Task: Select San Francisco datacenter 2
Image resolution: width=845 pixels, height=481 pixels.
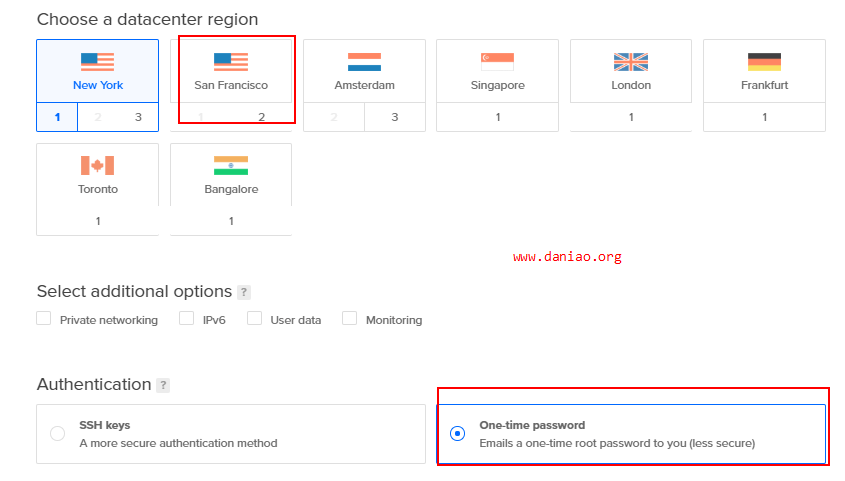Action: pos(261,117)
